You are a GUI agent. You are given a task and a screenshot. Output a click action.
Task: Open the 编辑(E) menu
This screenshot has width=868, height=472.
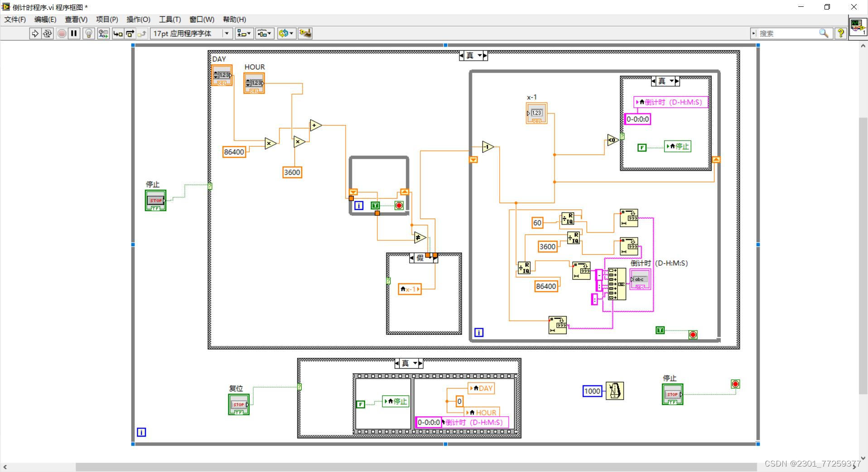(45, 19)
